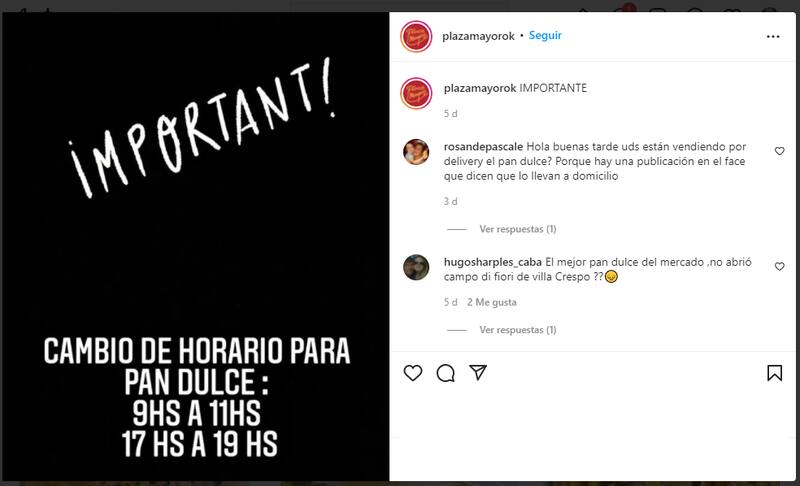This screenshot has width=800, height=486.
Task: Click plazamayorok avatar in post header
Action: (x=416, y=36)
